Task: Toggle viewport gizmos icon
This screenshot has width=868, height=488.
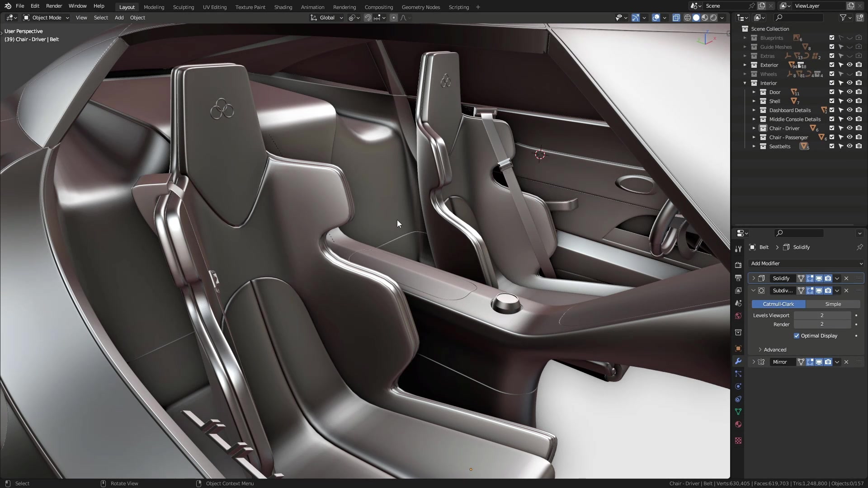Action: tap(636, 18)
